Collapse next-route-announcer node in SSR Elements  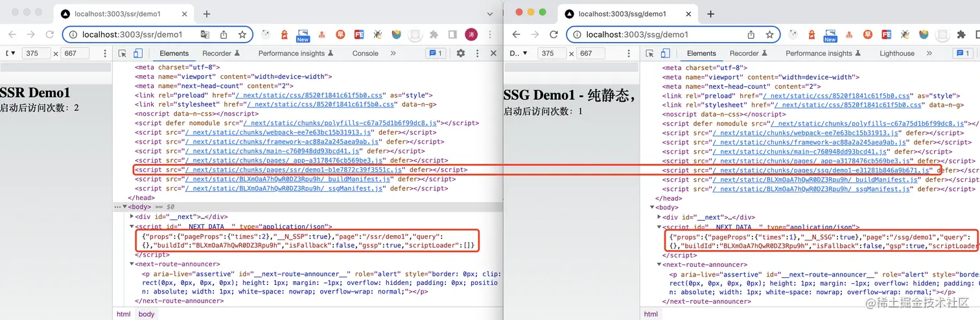(x=132, y=264)
